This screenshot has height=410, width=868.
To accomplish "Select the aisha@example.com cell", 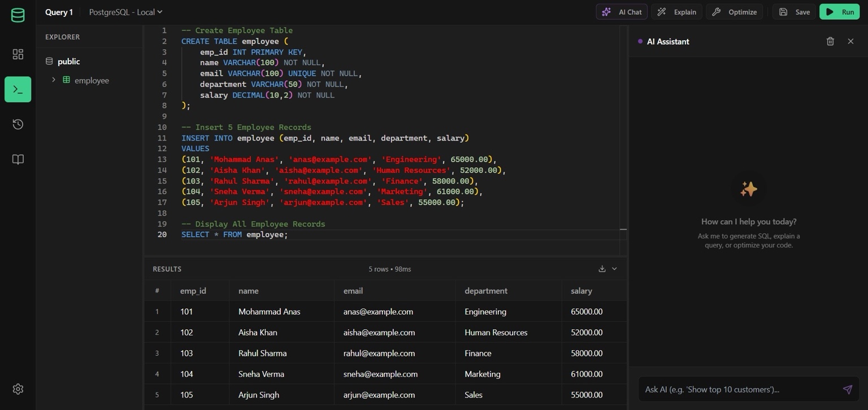I will click(x=394, y=333).
